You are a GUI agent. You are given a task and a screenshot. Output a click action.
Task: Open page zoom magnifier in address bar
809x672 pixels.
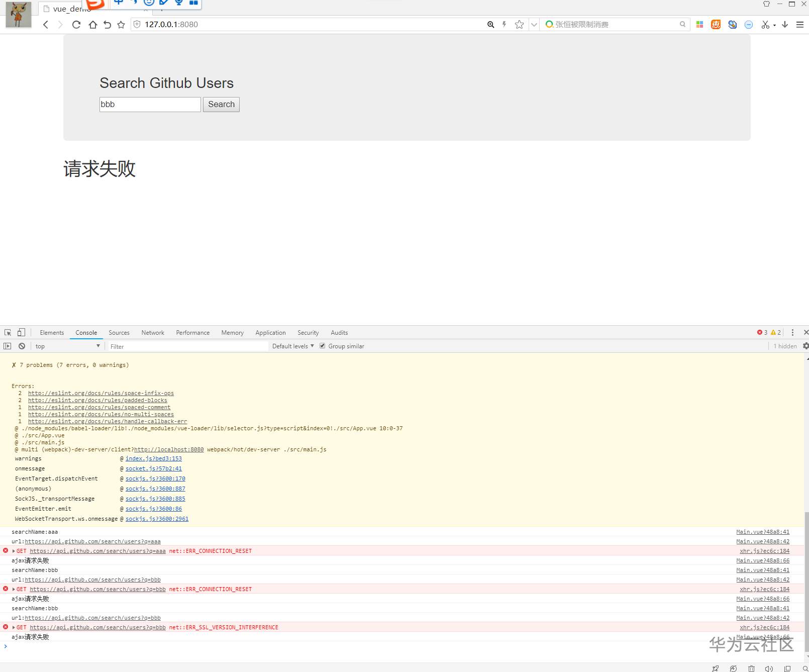click(491, 24)
